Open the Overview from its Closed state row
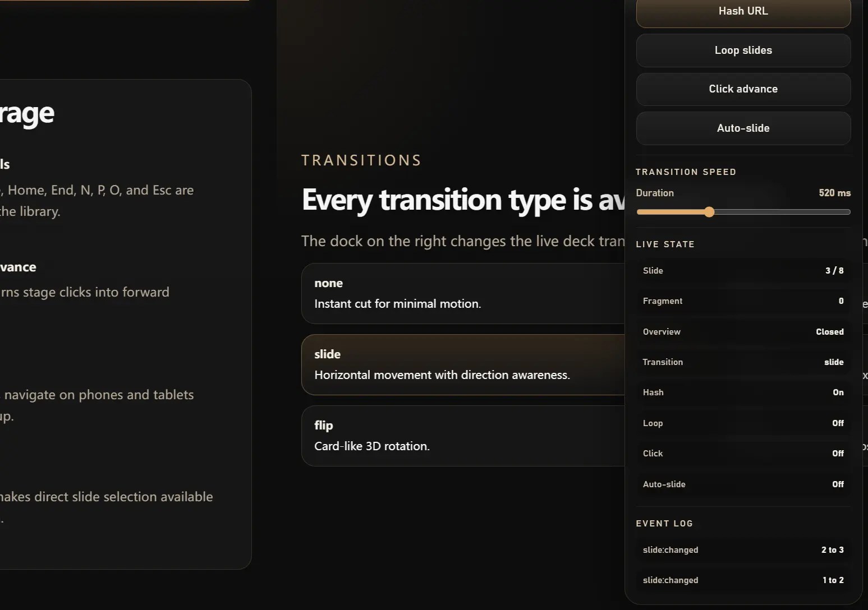The width and height of the screenshot is (868, 610). 743,331
